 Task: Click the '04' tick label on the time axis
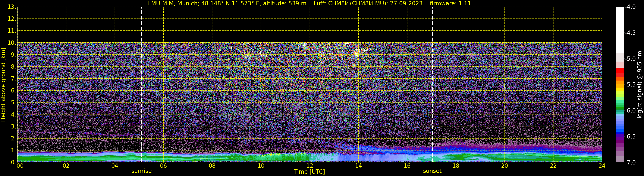[x=115, y=166]
